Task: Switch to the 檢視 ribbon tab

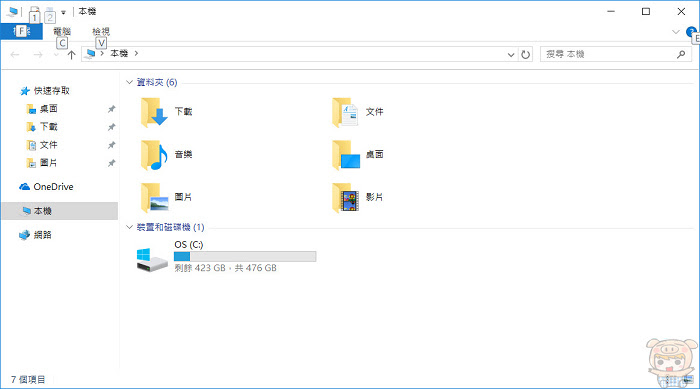Action: tap(101, 31)
